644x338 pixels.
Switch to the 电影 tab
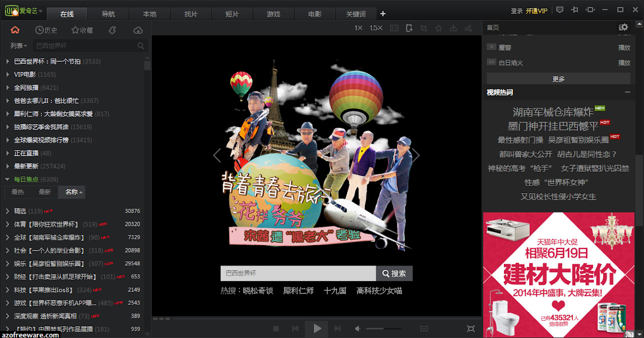315,14
